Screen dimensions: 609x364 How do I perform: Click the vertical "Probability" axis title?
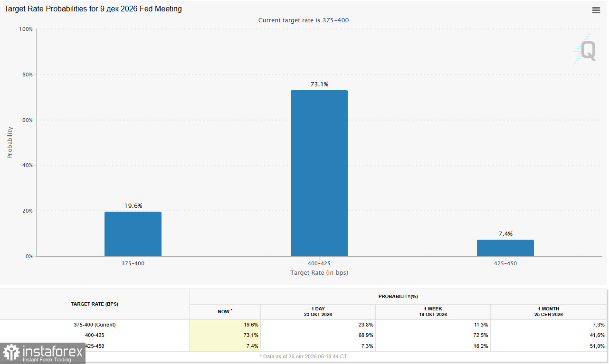click(10, 142)
